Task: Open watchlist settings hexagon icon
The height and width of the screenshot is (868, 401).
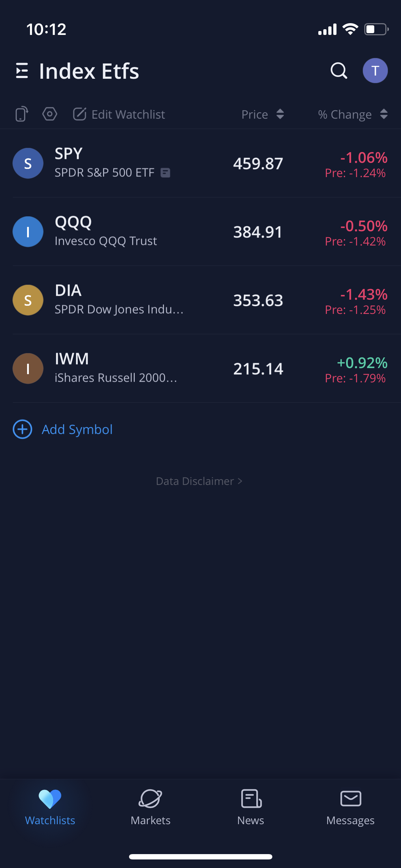Action: (50, 114)
